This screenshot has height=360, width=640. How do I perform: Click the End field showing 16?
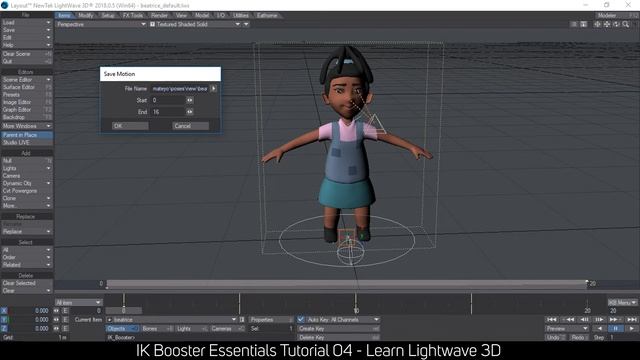pos(168,111)
